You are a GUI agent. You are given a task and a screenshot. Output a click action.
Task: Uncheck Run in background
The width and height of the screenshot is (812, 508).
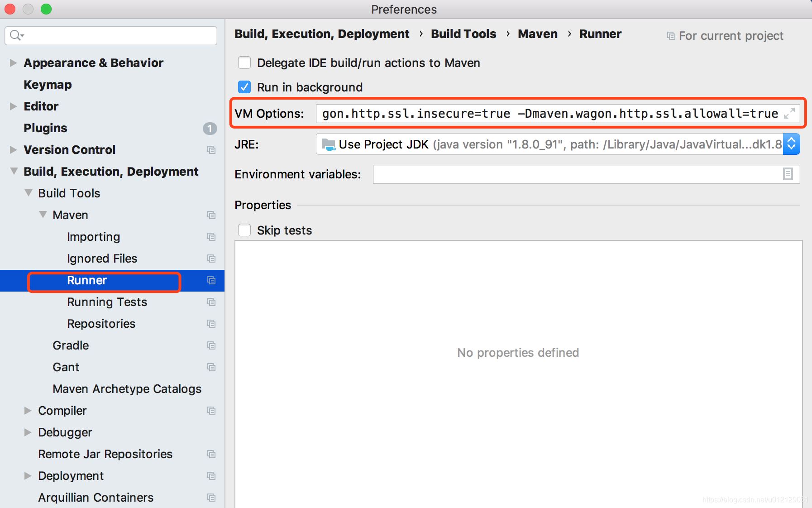pyautogui.click(x=244, y=87)
